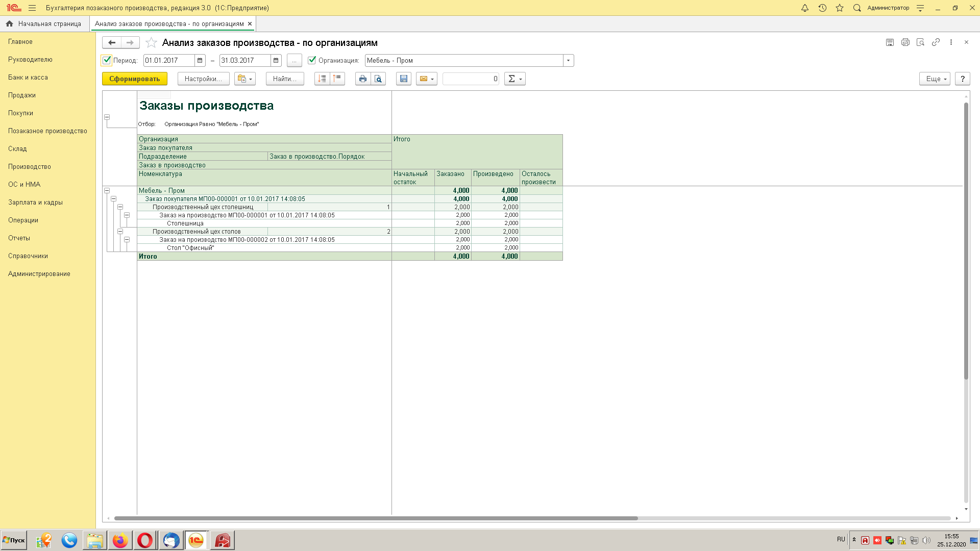Save report to file diskette icon

point(404,79)
